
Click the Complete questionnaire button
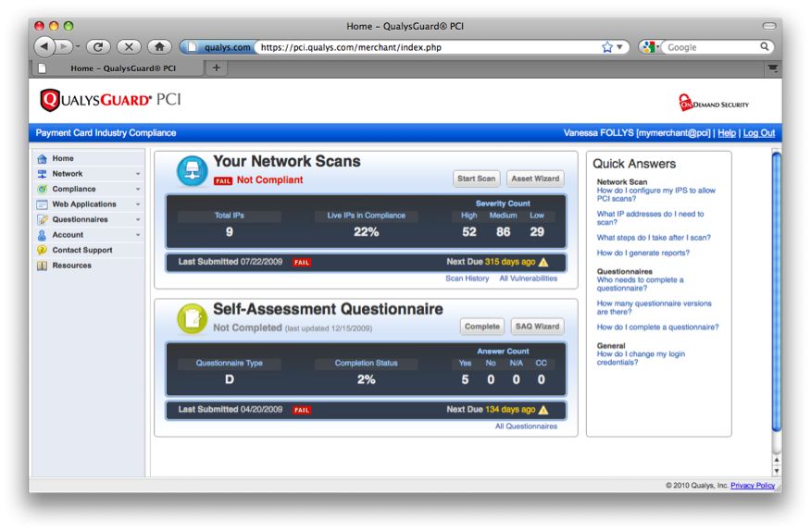[x=482, y=327]
